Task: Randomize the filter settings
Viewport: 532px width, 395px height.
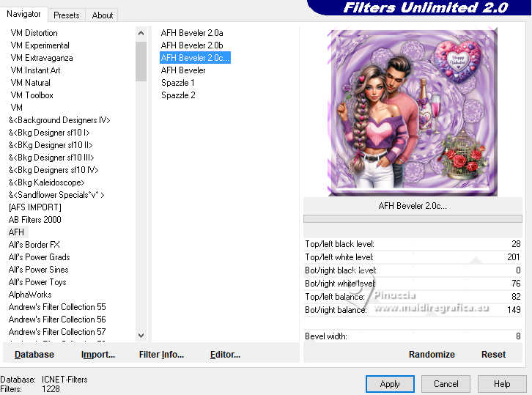Action: pos(432,355)
